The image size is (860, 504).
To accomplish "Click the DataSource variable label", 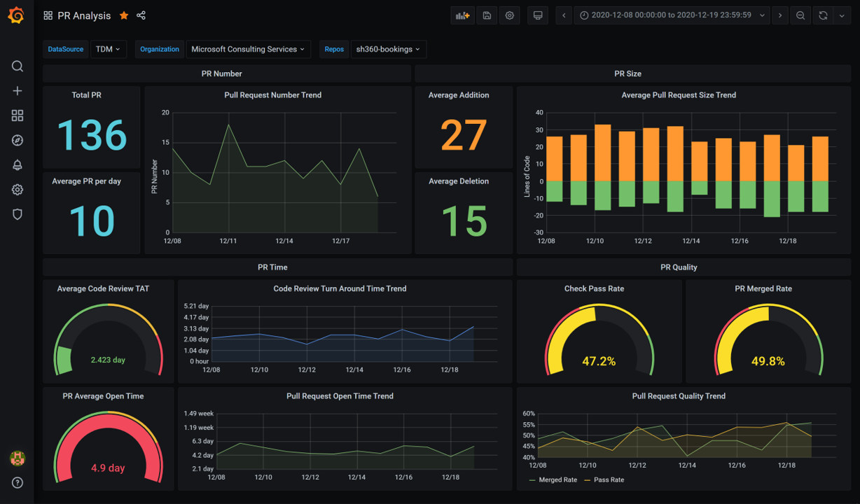I will (66, 49).
